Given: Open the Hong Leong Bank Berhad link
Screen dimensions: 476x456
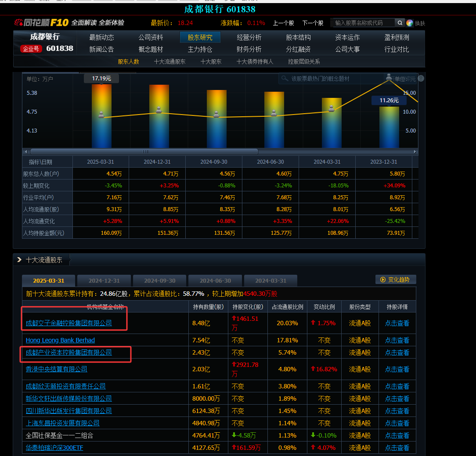Looking at the screenshot, I should tap(60, 340).
